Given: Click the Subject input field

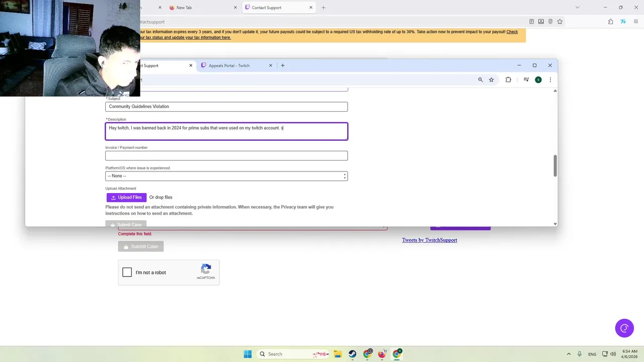Looking at the screenshot, I should pyautogui.click(x=226, y=107).
